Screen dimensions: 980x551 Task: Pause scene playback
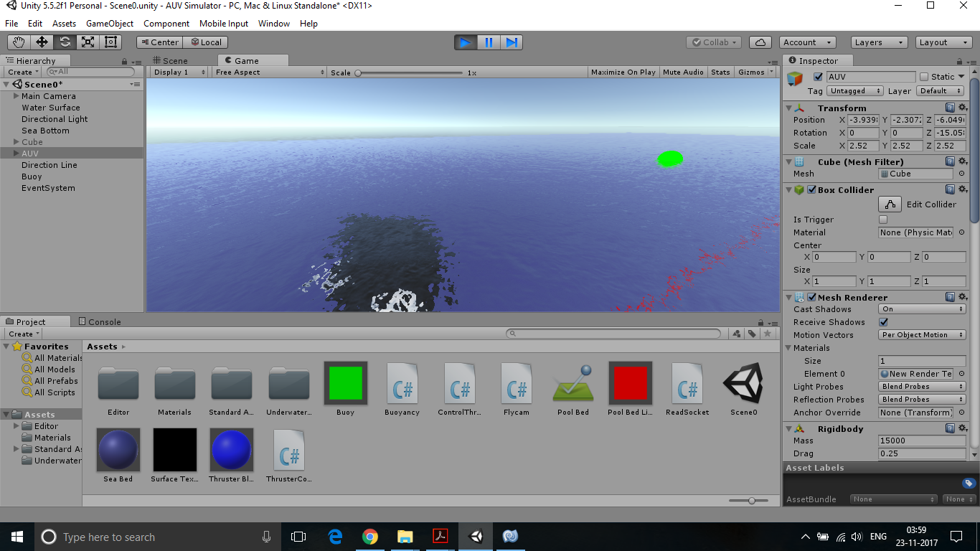pyautogui.click(x=489, y=42)
